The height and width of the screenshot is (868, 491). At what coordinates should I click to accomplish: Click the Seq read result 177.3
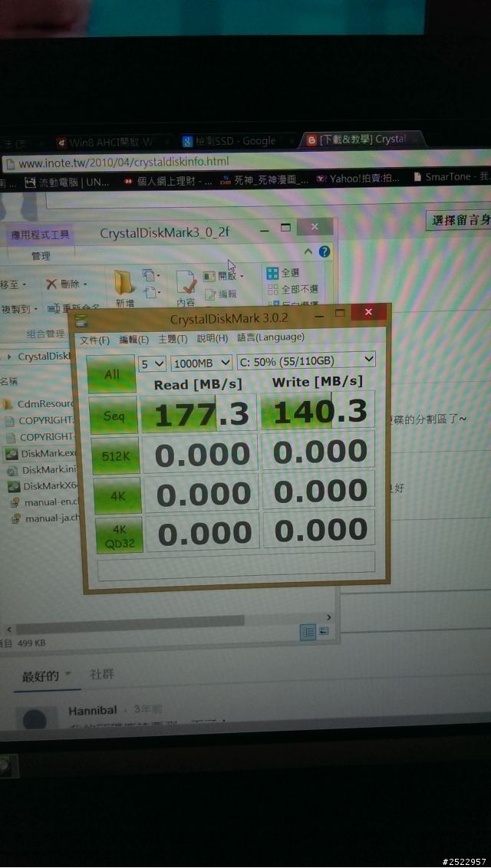(199, 413)
